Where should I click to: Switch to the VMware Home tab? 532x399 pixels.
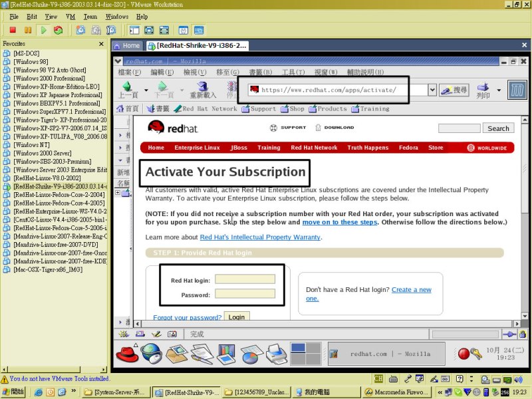click(127, 46)
